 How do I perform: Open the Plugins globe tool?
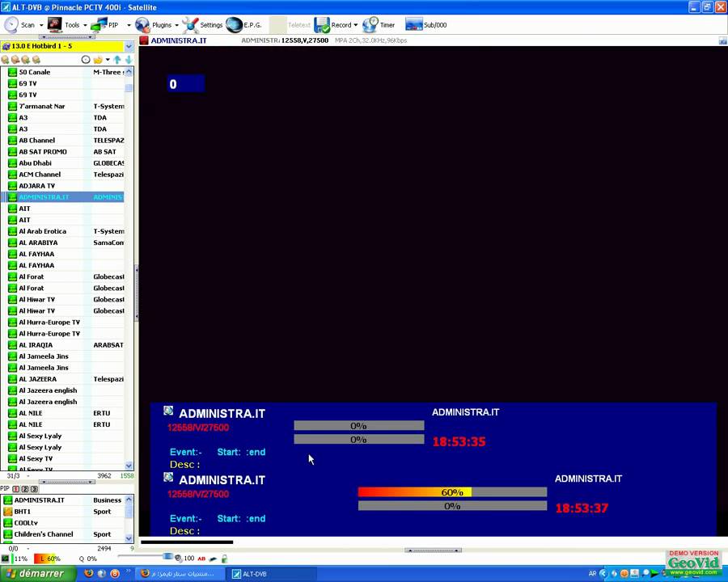154,25
